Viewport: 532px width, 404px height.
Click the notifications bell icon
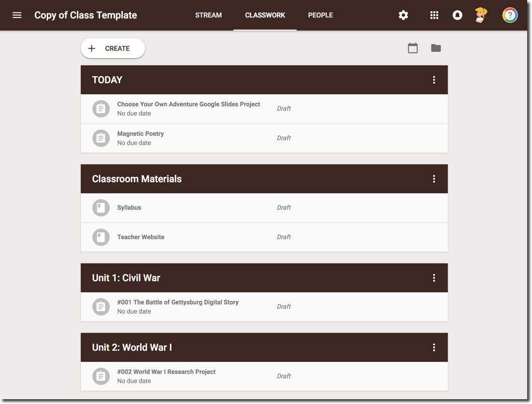[457, 15]
